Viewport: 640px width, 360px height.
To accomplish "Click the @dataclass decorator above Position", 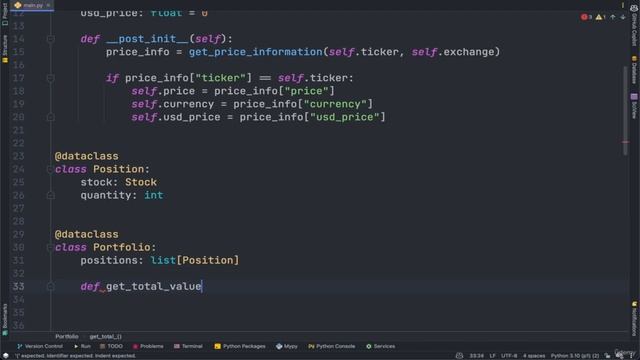I will tap(87, 156).
